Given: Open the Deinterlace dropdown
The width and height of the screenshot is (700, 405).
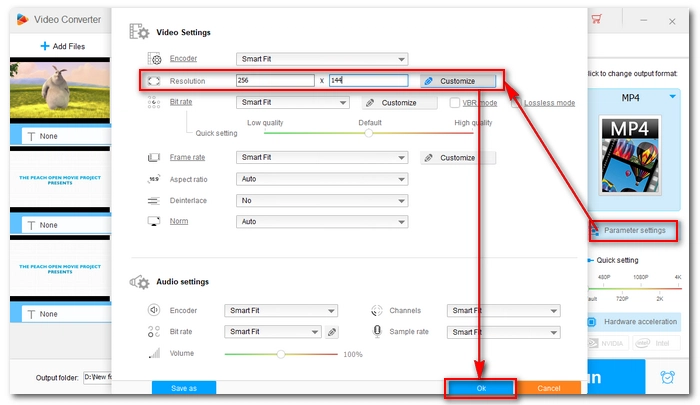Looking at the screenshot, I should pyautogui.click(x=322, y=200).
